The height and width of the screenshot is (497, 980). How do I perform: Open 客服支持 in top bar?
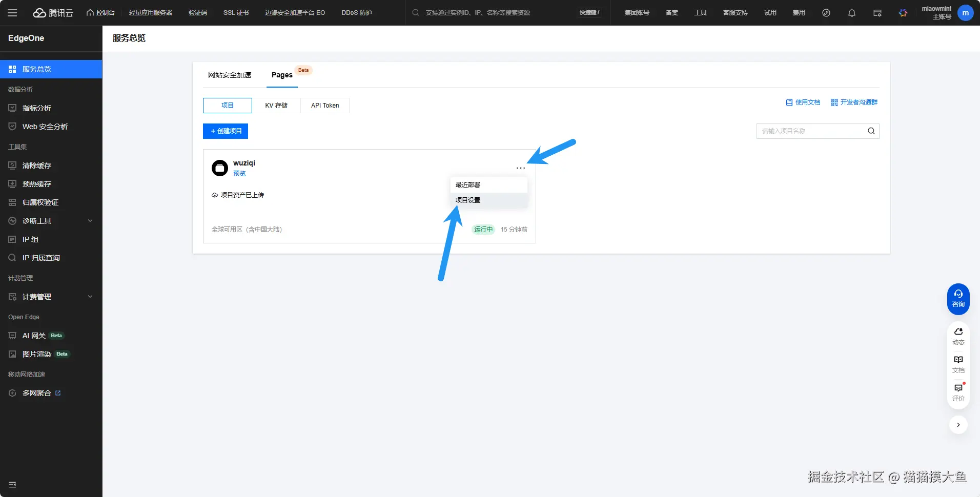point(736,13)
